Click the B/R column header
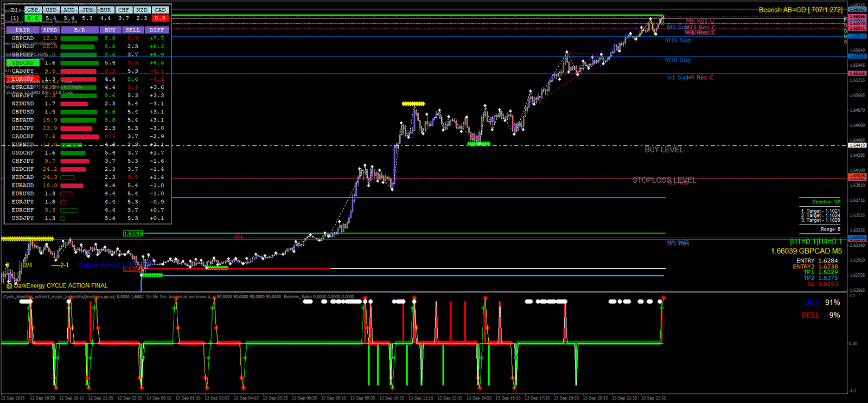Viewport: 868px width, 403px height. [x=80, y=30]
